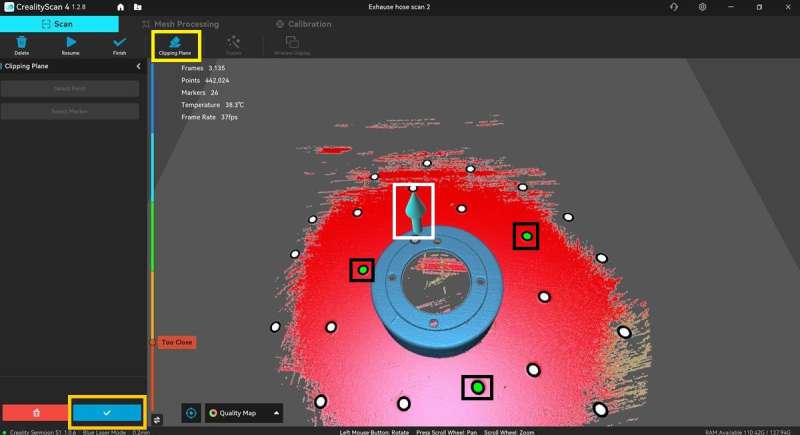Toggle the swap arrows icon beside distance bar
Image resolution: width=800 pixels, height=435 pixels.
pyautogui.click(x=157, y=419)
